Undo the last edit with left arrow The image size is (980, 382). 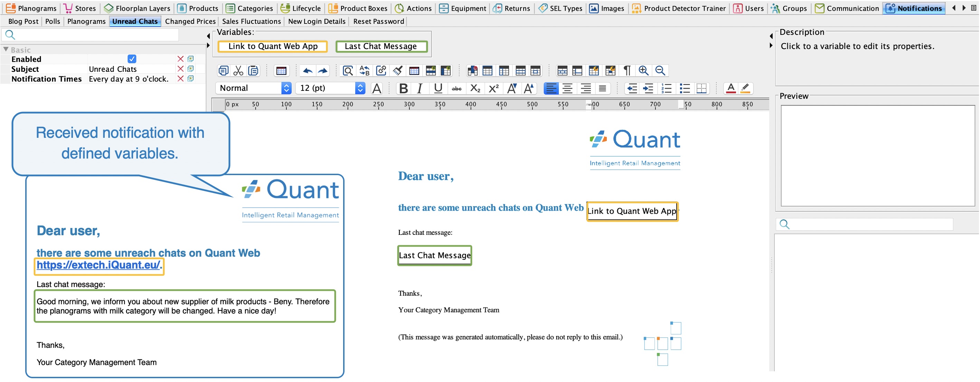point(308,71)
